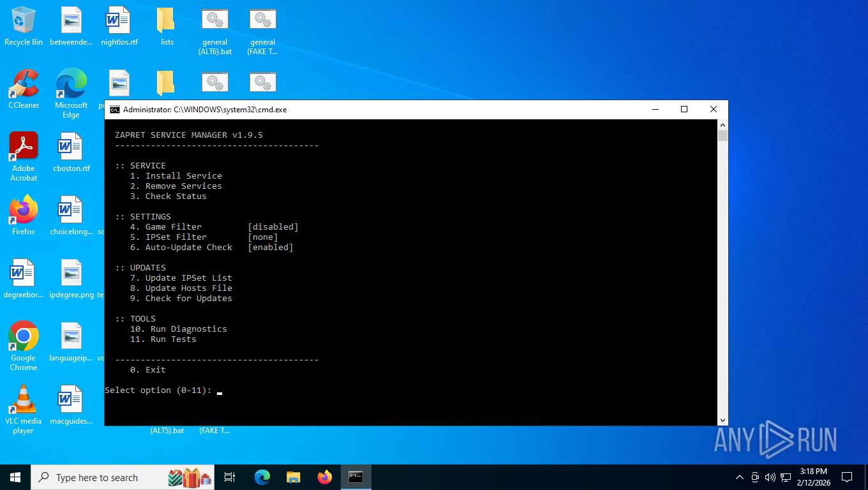This screenshot has height=490, width=868.
Task: Open nightlos.rtf document icon
Action: pyautogui.click(x=119, y=27)
